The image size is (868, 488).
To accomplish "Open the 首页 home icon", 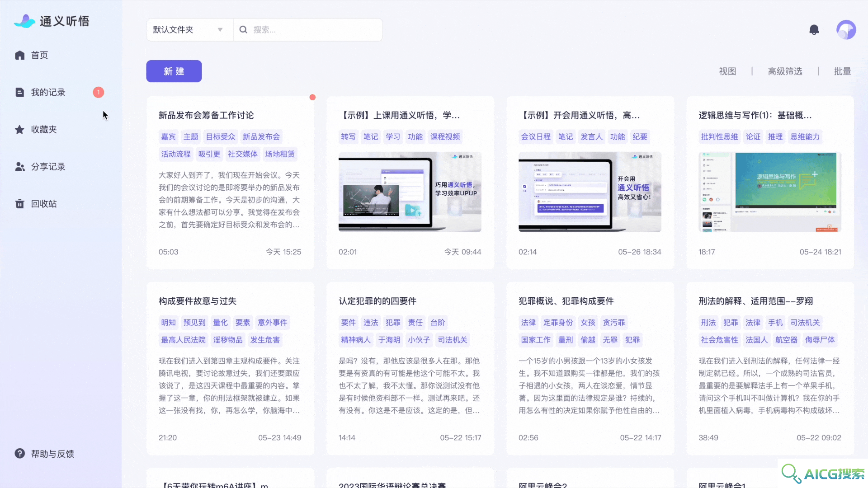I will point(19,55).
